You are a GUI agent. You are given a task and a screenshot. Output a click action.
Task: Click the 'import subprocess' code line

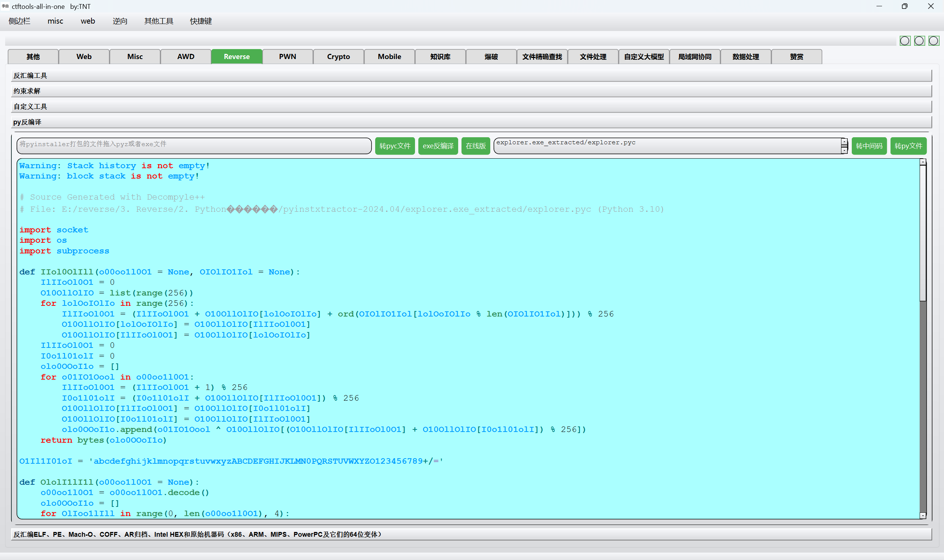64,251
